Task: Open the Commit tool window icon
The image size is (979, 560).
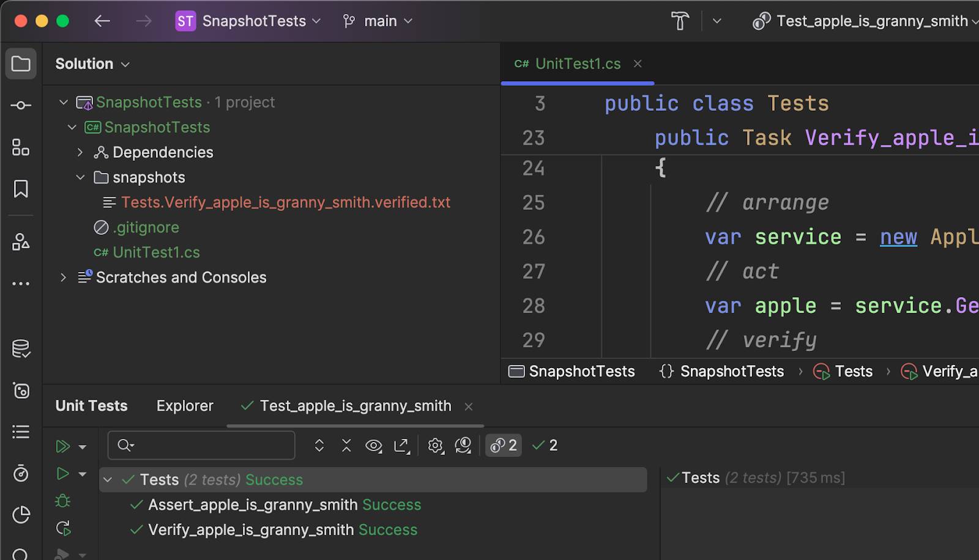Action: click(21, 106)
